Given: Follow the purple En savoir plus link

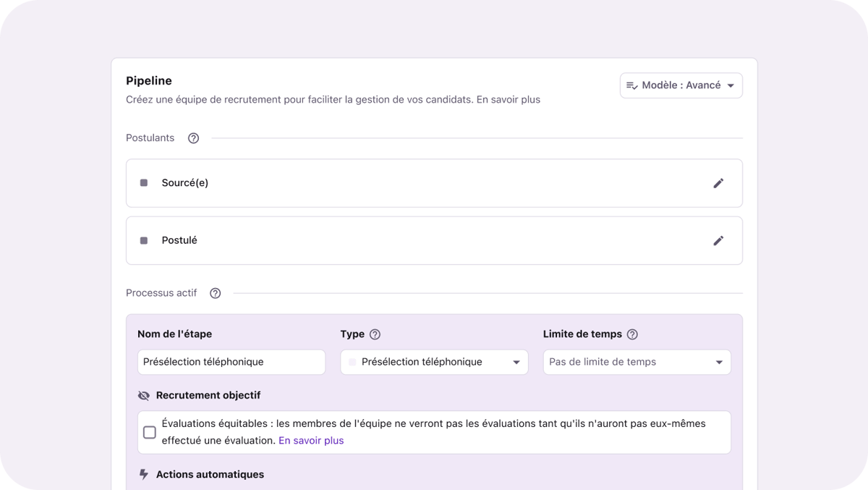Looking at the screenshot, I should click(x=311, y=440).
